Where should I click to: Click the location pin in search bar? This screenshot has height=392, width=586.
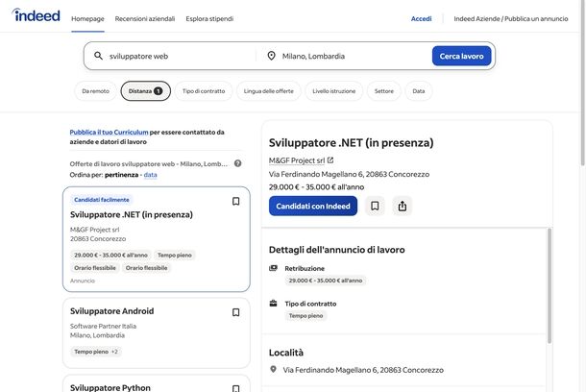pyautogui.click(x=271, y=56)
